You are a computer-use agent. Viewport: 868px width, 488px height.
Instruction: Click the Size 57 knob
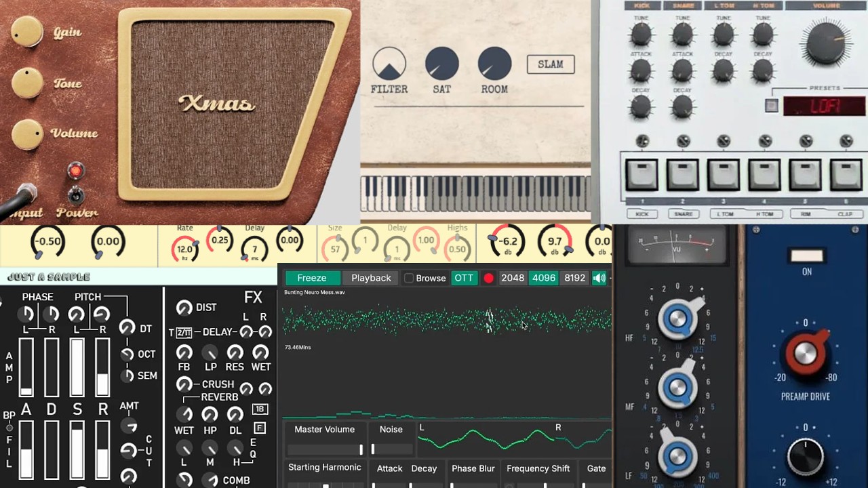pos(335,249)
